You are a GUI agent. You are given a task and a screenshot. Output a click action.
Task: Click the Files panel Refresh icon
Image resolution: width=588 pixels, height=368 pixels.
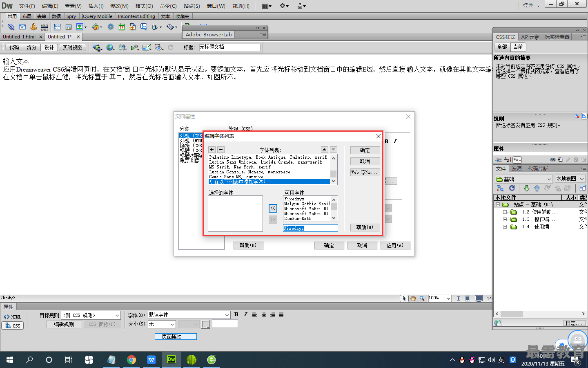(512, 188)
